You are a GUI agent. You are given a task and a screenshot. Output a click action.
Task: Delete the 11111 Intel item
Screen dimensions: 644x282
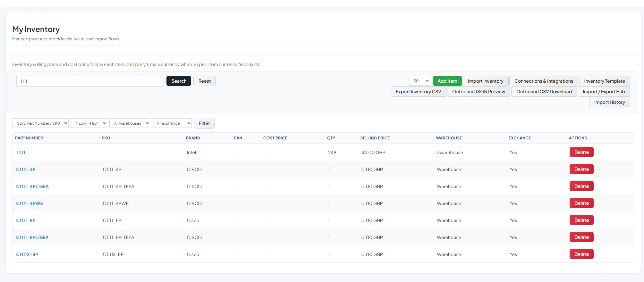pyautogui.click(x=581, y=152)
